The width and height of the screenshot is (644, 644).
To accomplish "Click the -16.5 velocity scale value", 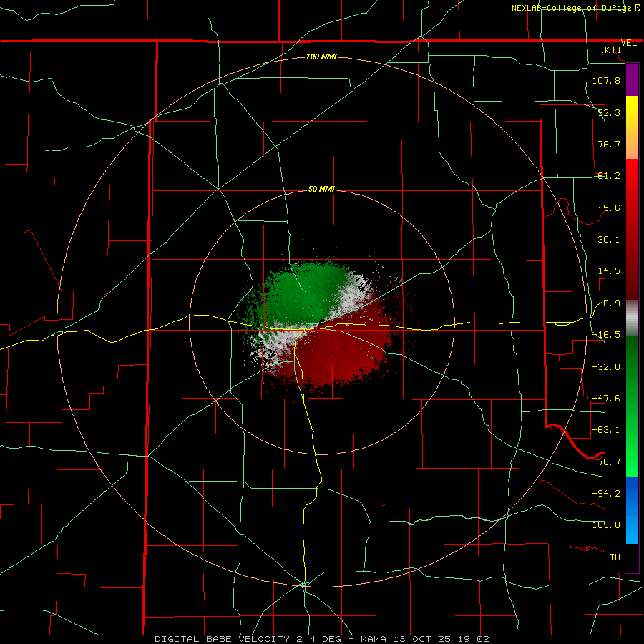I will (606, 335).
